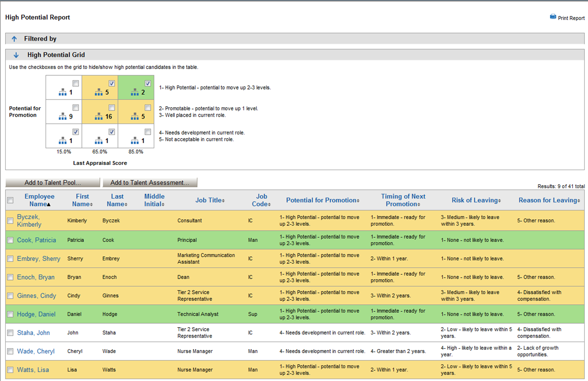Click the org chart icon with count 5 in top row
Screen dimensions: 588x381
click(x=98, y=91)
